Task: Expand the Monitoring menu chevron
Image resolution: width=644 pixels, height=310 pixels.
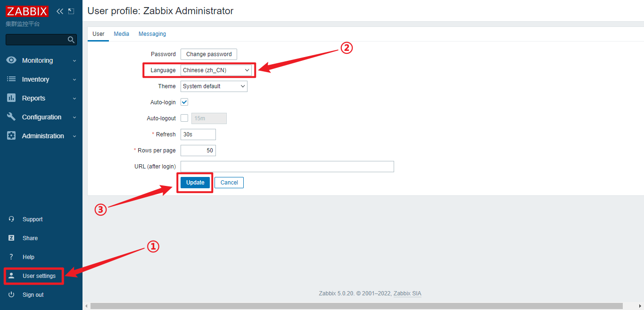Action: tap(74, 61)
